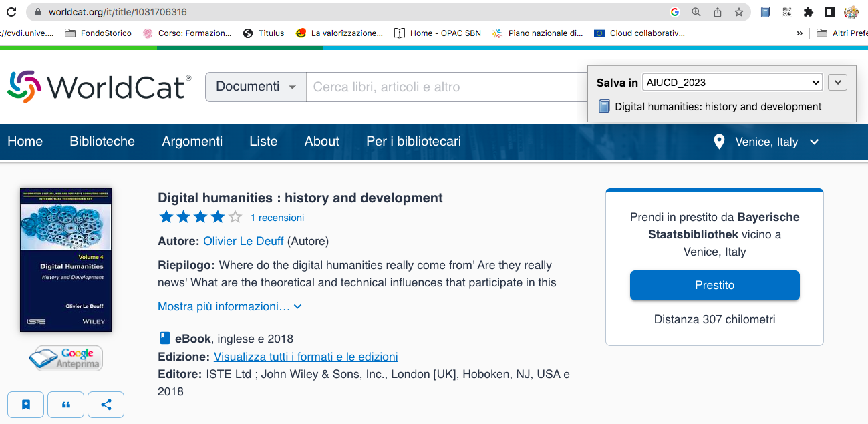Click the share icon button below the cover

(x=106, y=404)
